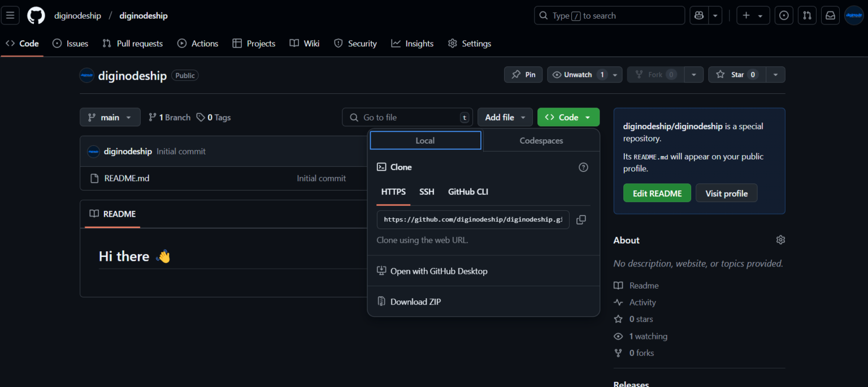
Task: Open the clone help question mark
Action: [x=583, y=167]
